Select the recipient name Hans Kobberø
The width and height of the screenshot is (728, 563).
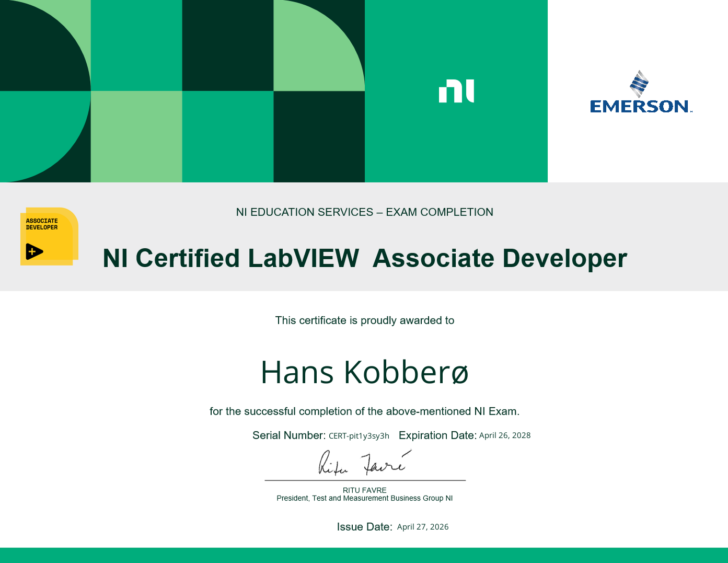[364, 373]
